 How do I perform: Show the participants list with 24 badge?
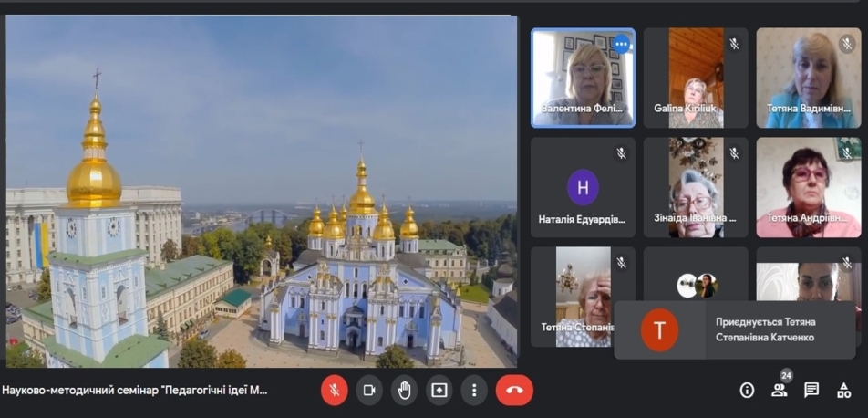point(780,390)
